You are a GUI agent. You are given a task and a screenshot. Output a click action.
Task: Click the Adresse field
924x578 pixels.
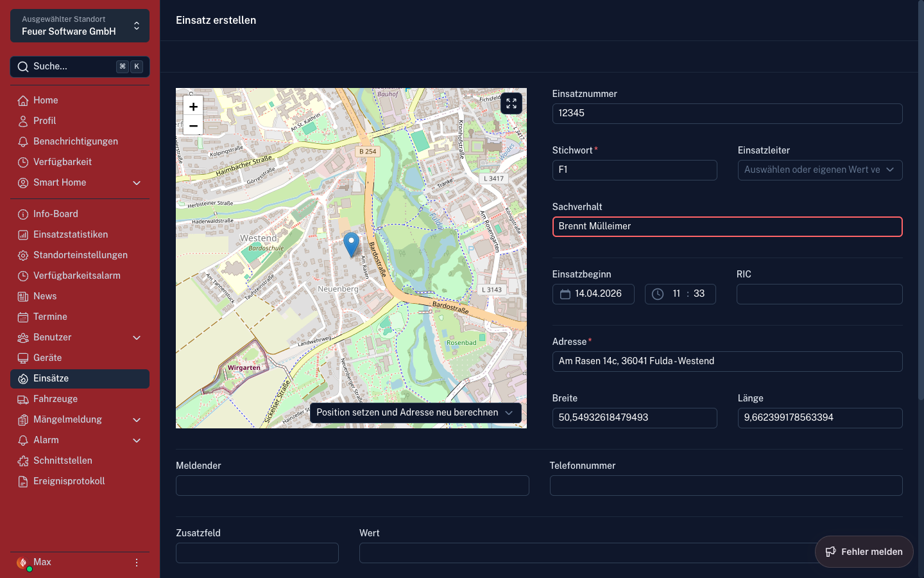click(x=727, y=362)
